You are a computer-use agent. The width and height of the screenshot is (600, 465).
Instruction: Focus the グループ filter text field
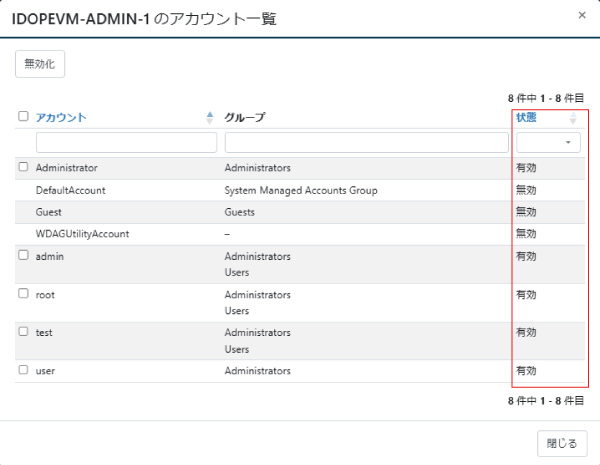coord(366,143)
